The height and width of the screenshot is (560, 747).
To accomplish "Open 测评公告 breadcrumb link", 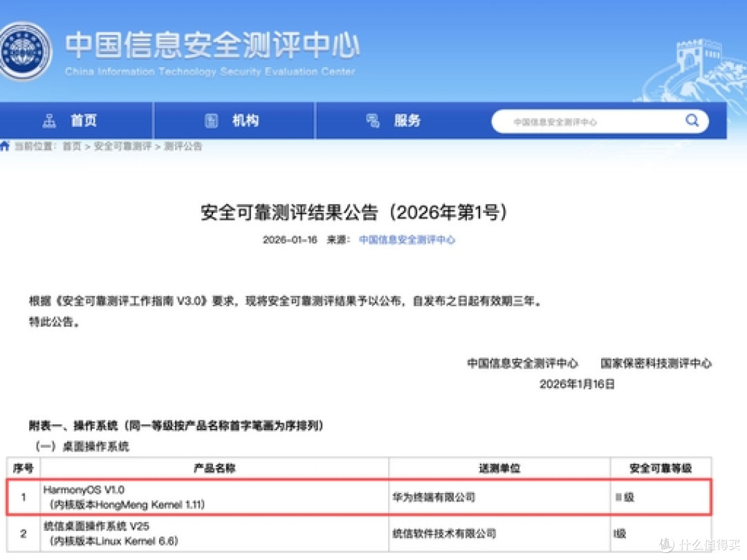I will click(183, 146).
